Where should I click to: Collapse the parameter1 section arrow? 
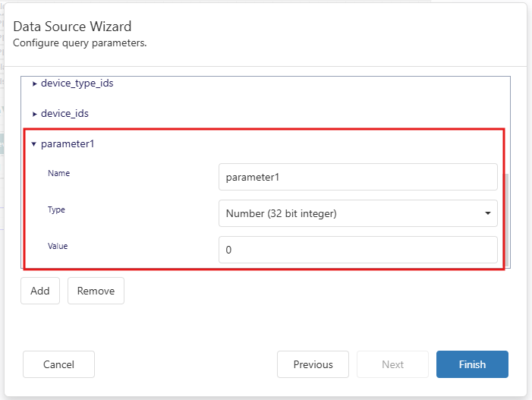click(34, 144)
